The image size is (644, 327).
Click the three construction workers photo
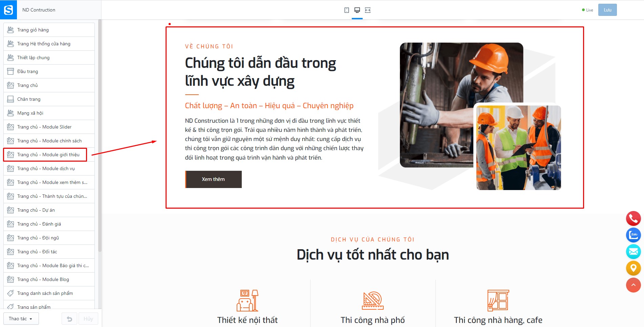[x=518, y=147]
